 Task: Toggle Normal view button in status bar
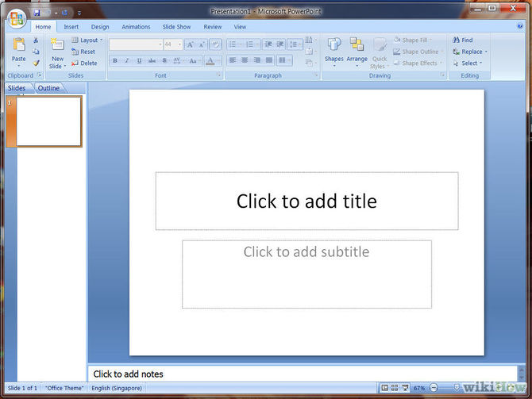[385, 387]
